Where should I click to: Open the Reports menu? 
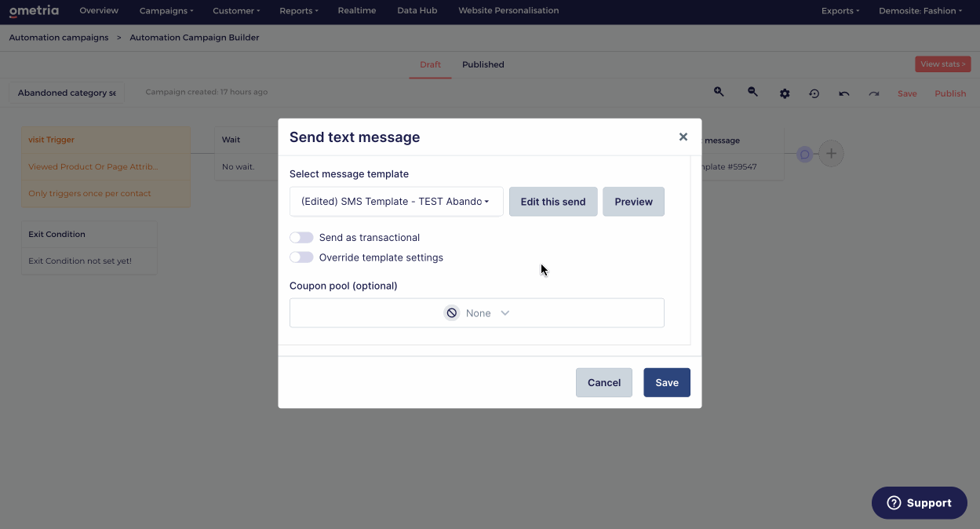tap(299, 11)
